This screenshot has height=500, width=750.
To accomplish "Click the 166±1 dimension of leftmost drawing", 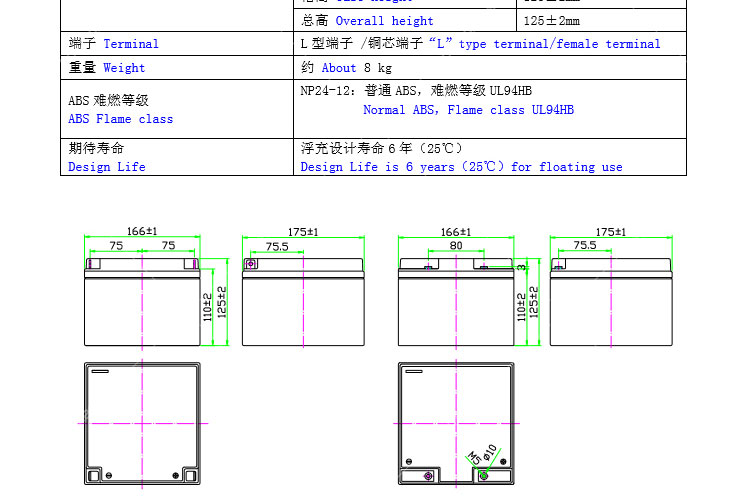I will tap(143, 231).
